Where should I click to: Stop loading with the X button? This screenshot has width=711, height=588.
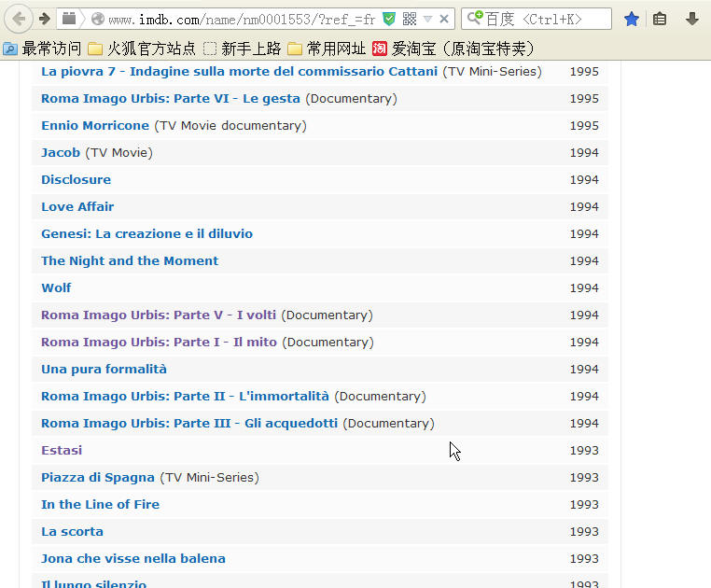pos(444,19)
